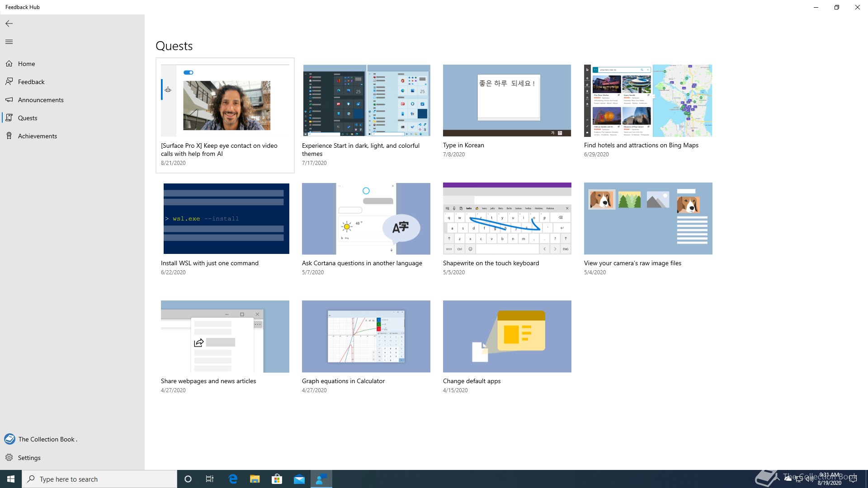The height and width of the screenshot is (488, 868).
Task: Open Task View on the taskbar
Action: (x=210, y=479)
